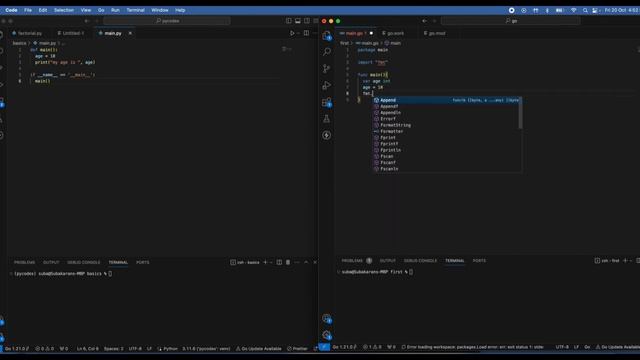640x360 pixels.
Task: Click Prettier in Python window status bar
Action: click(x=297, y=349)
